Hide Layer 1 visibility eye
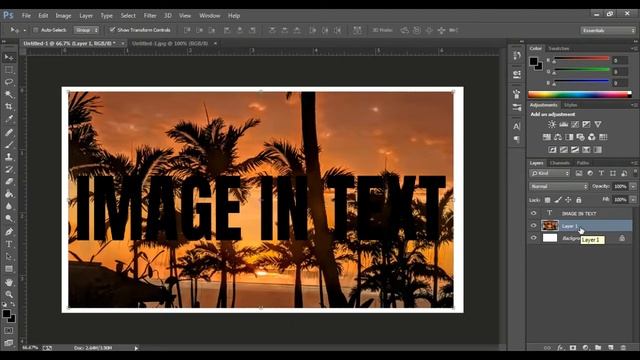 533,225
